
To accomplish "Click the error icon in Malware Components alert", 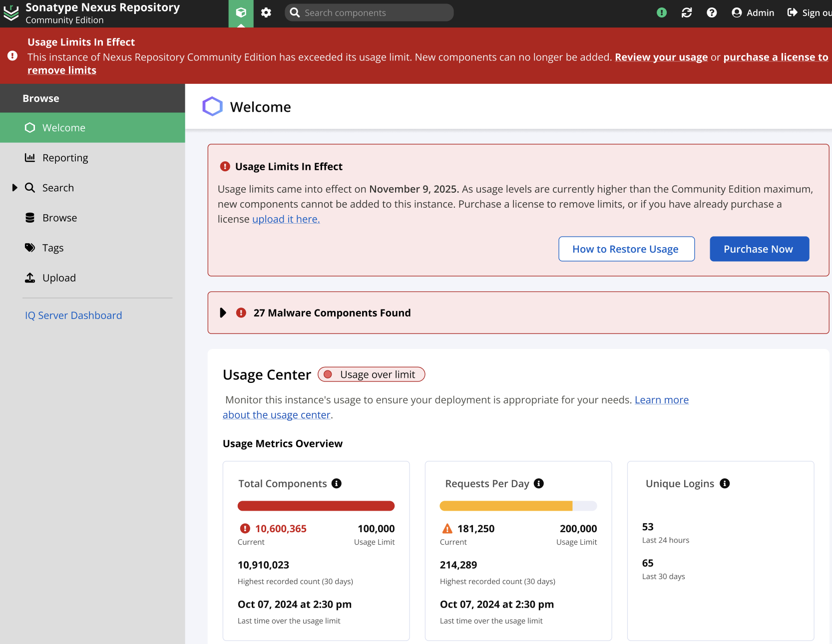I will (241, 313).
